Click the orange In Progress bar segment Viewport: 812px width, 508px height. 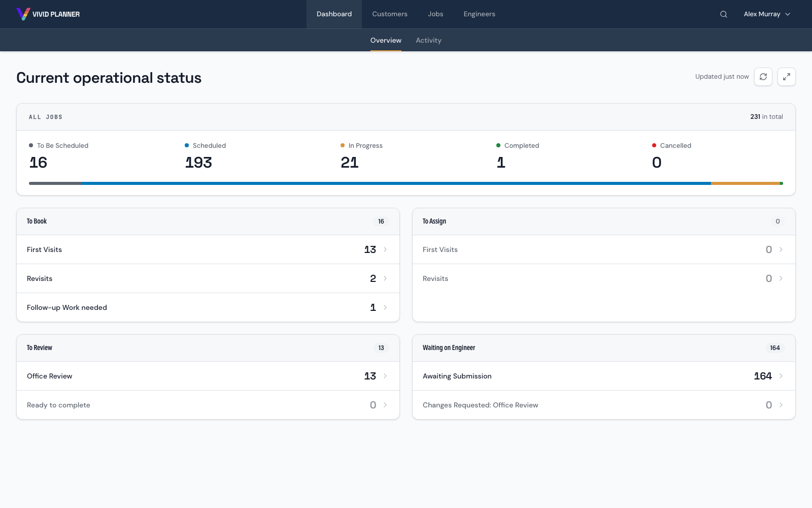point(745,183)
